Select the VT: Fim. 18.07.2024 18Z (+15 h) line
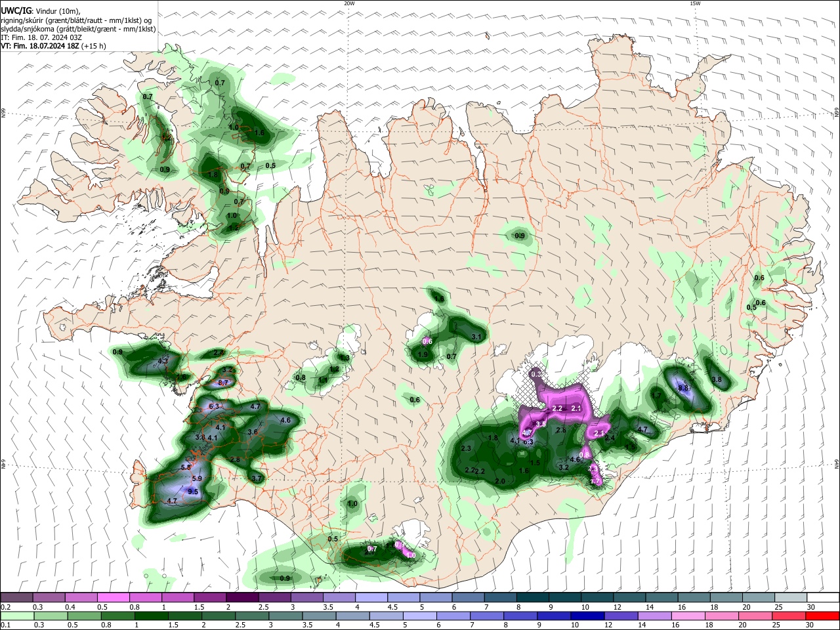The image size is (840, 630). point(54,46)
